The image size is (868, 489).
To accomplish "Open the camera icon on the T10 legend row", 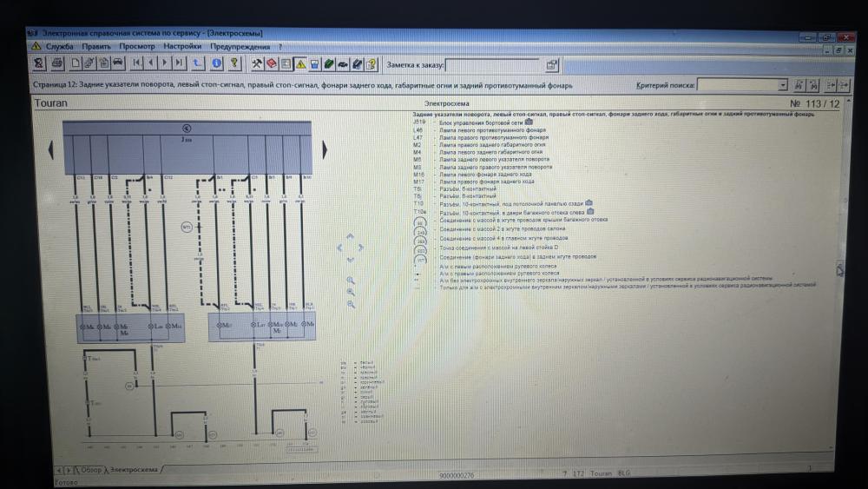I will point(589,203).
